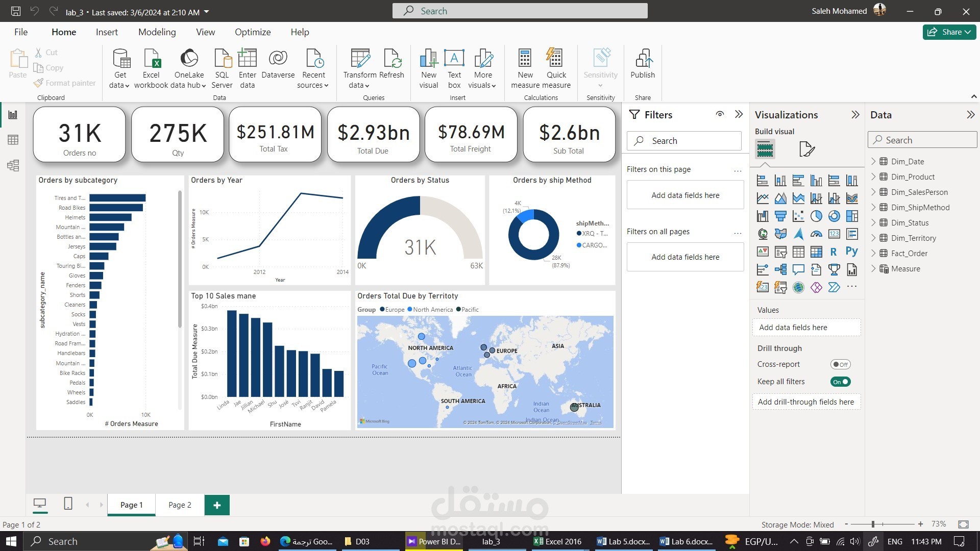Image resolution: width=980 pixels, height=551 pixels.
Task: Select the Python visual icon
Action: [x=851, y=252]
